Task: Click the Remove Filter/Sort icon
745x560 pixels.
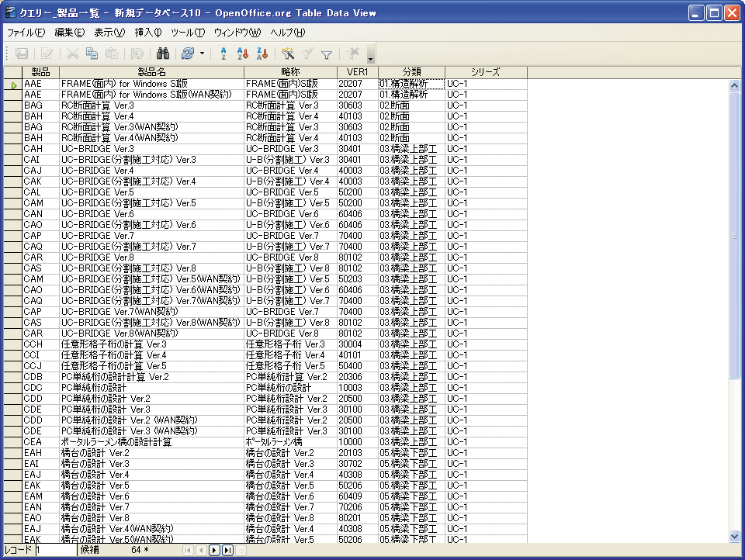Action: (352, 54)
